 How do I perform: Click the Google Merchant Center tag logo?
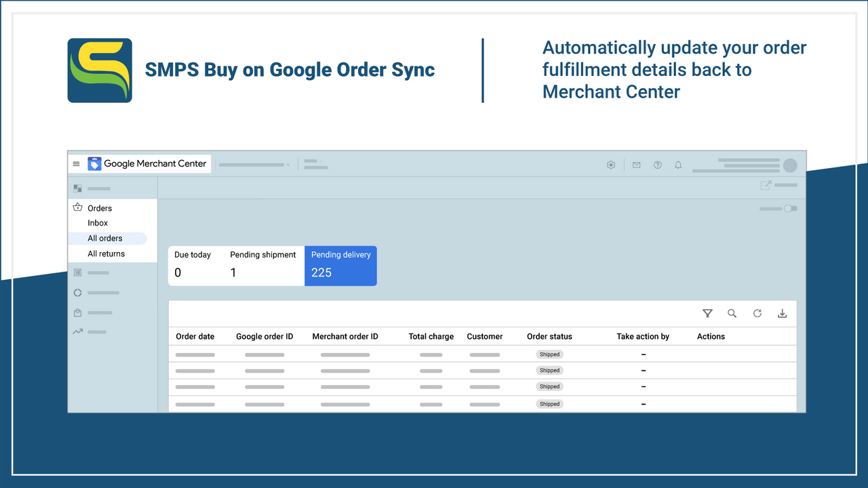click(x=94, y=164)
